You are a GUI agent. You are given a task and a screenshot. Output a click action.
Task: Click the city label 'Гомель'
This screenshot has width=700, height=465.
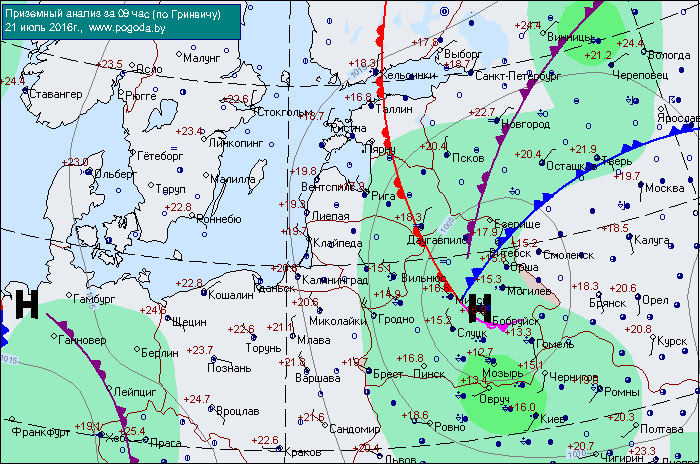(555, 344)
